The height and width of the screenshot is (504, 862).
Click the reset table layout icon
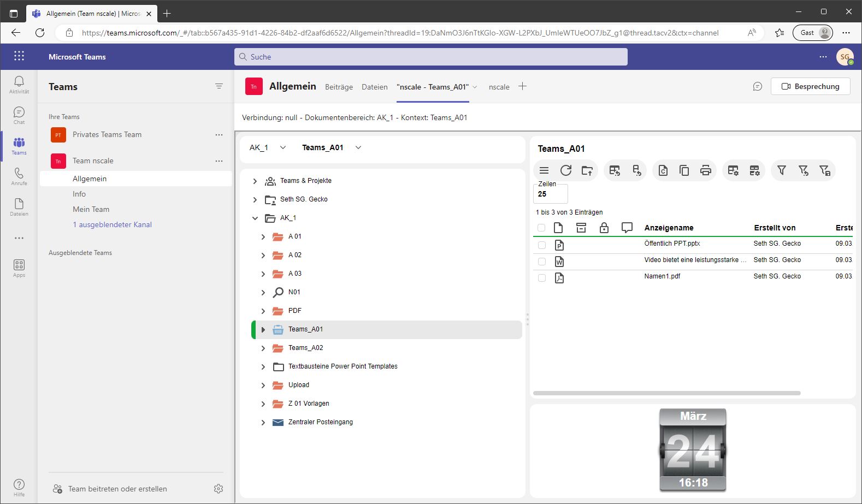pyautogui.click(x=615, y=171)
